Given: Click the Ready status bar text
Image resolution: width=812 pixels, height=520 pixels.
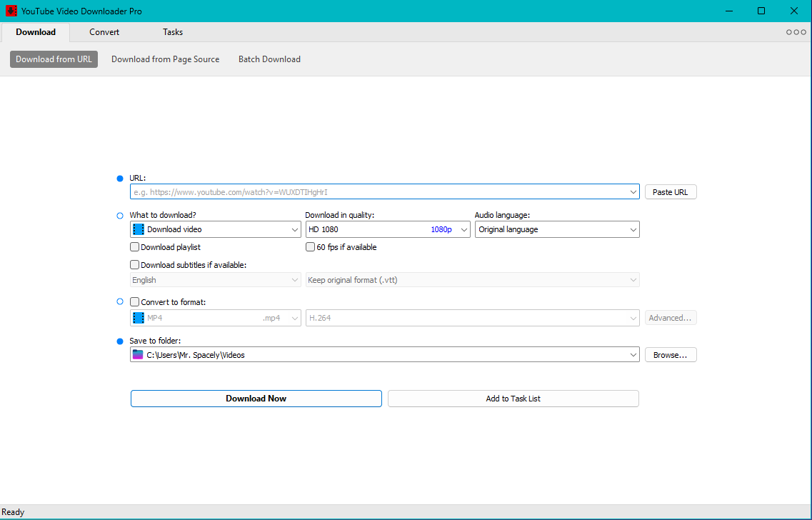Looking at the screenshot, I should [x=13, y=512].
